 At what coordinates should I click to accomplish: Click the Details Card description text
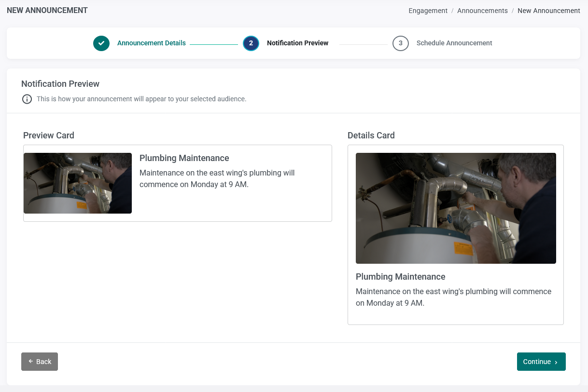click(x=454, y=297)
